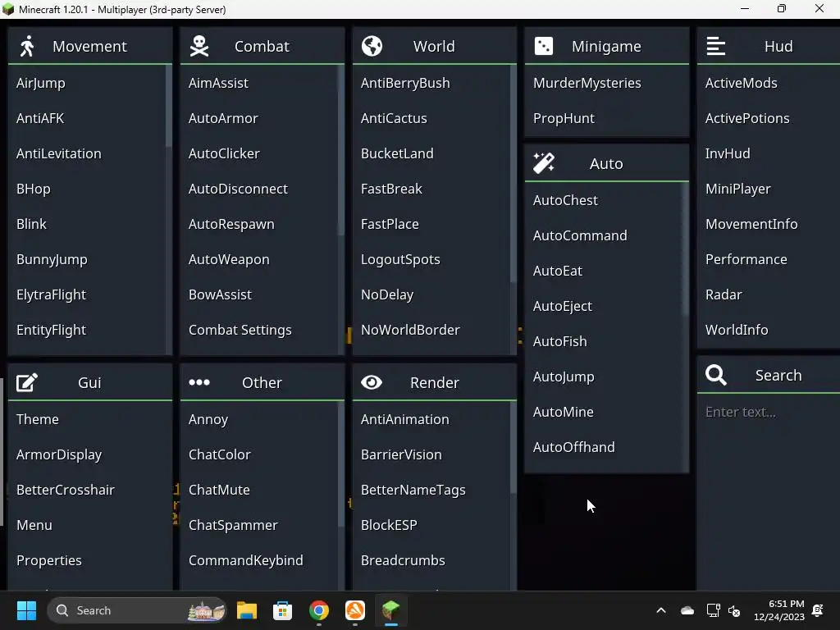This screenshot has width=840, height=630.
Task: Collapse the Other panel header
Action: point(262,382)
